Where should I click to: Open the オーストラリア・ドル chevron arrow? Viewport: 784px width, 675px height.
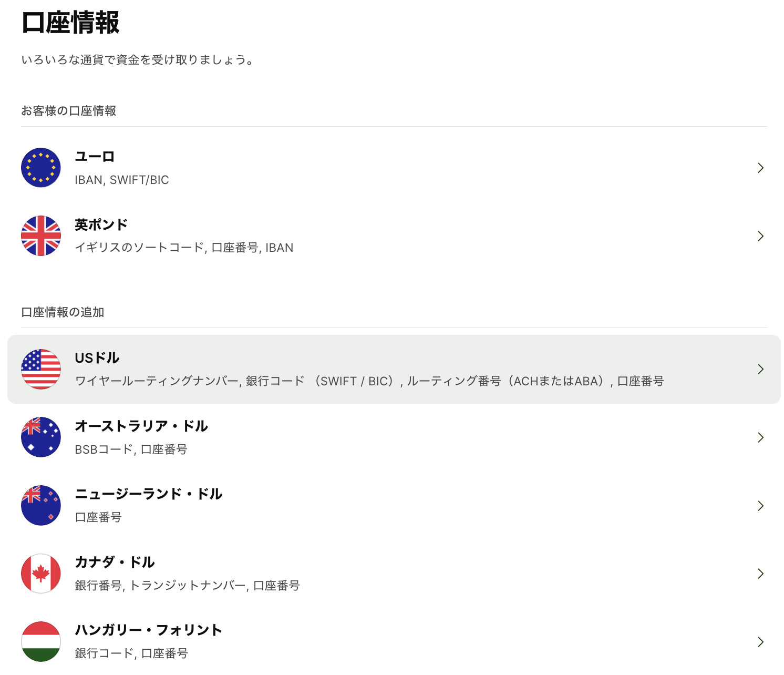tap(760, 437)
